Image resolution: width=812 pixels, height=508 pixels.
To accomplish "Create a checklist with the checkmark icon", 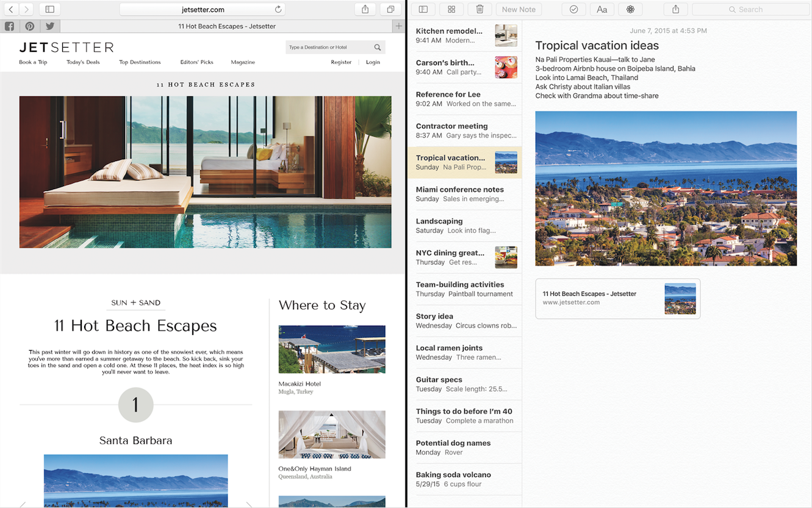I will (574, 9).
